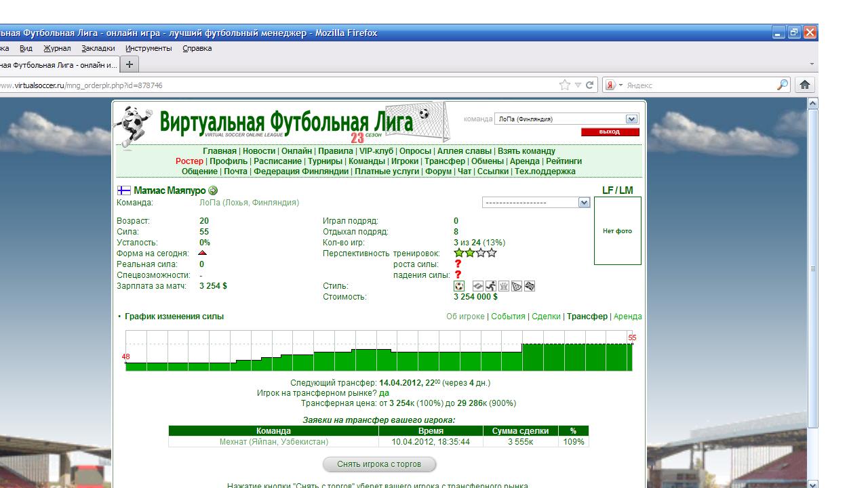Open the VIP-клуб link

click(376, 151)
